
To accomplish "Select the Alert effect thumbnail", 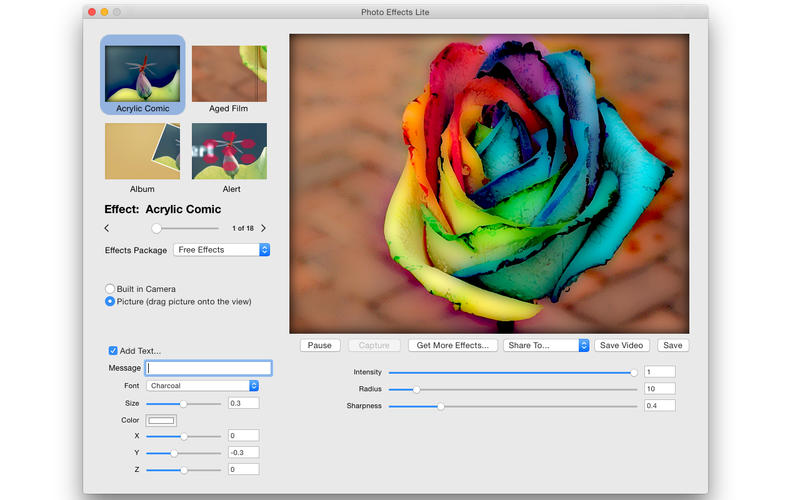I will point(229,151).
